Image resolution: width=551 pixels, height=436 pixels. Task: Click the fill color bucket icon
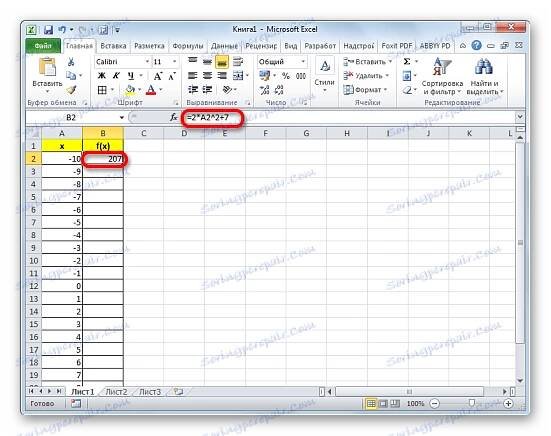tap(130, 90)
